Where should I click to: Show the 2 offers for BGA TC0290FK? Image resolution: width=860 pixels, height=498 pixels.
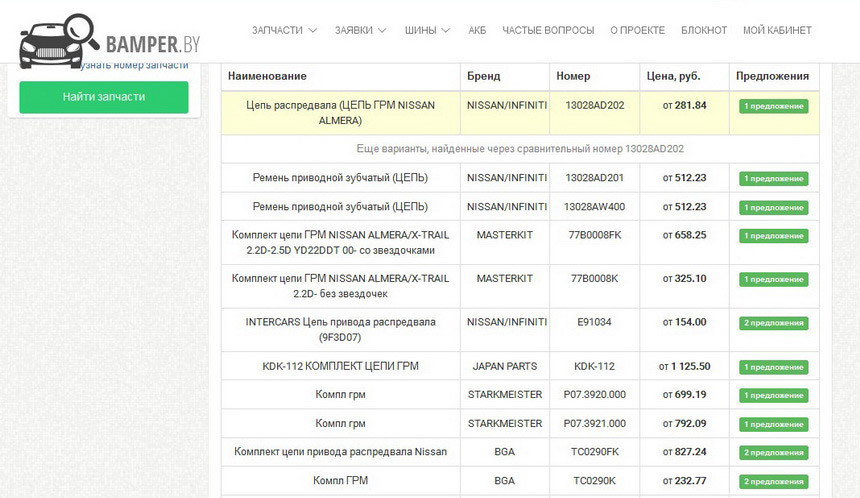pyautogui.click(x=773, y=452)
